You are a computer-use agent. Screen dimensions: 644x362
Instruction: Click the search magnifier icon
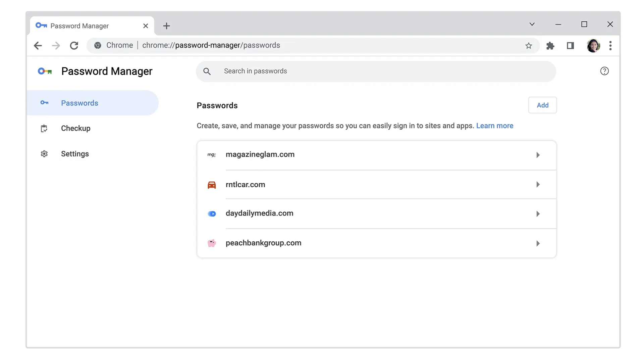point(207,71)
